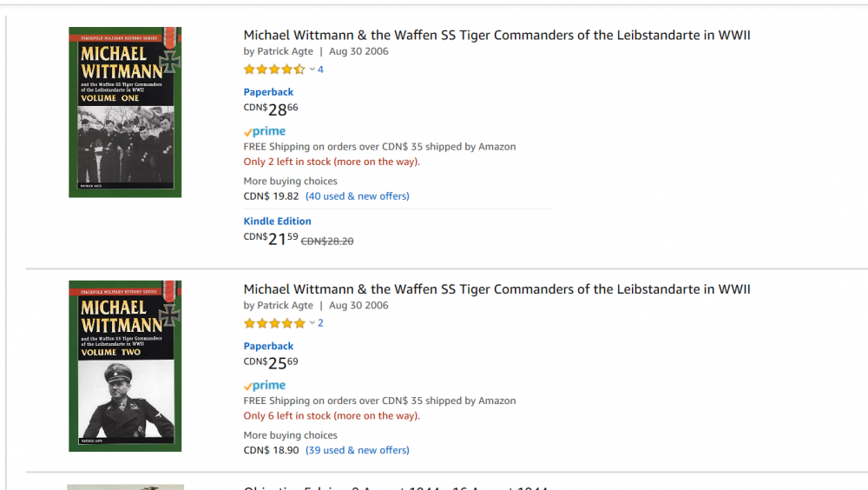Click the CDN$28.66 paperback price
The height and width of the screenshot is (490, 868).
click(271, 109)
